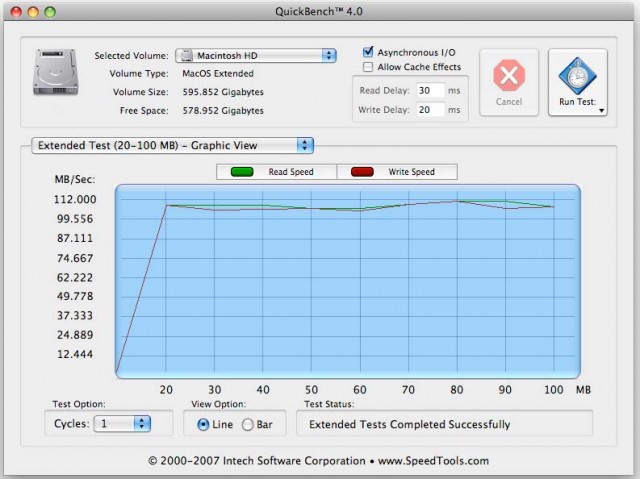
Task: Select the Bar view radio button
Action: (x=247, y=425)
